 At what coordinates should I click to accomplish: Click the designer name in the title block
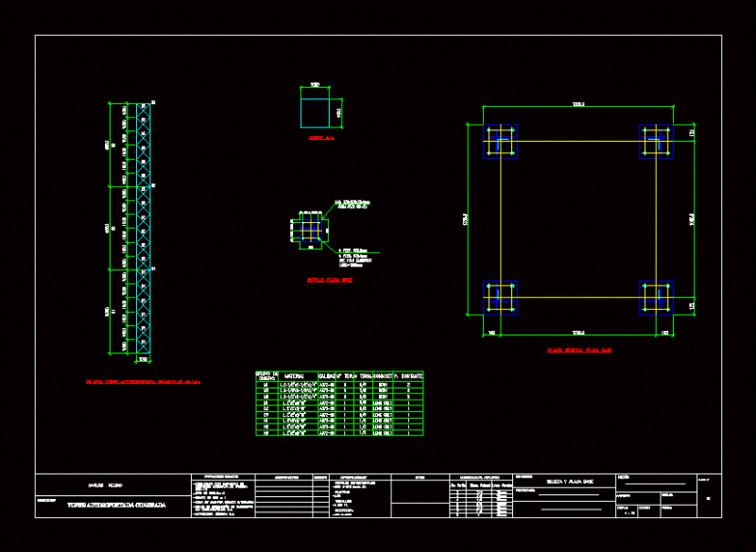coord(105,486)
